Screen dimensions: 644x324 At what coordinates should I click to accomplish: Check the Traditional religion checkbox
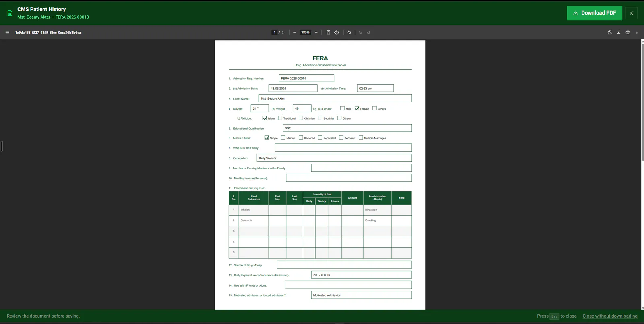point(280,118)
